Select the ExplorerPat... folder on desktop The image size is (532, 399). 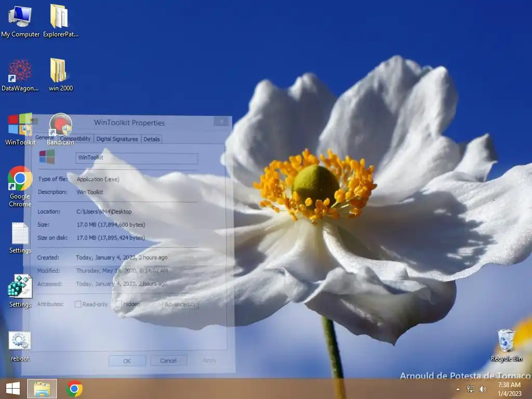pyautogui.click(x=60, y=21)
